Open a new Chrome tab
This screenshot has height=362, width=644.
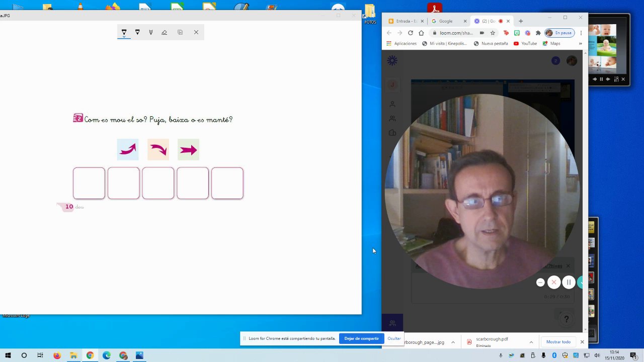coord(521,21)
